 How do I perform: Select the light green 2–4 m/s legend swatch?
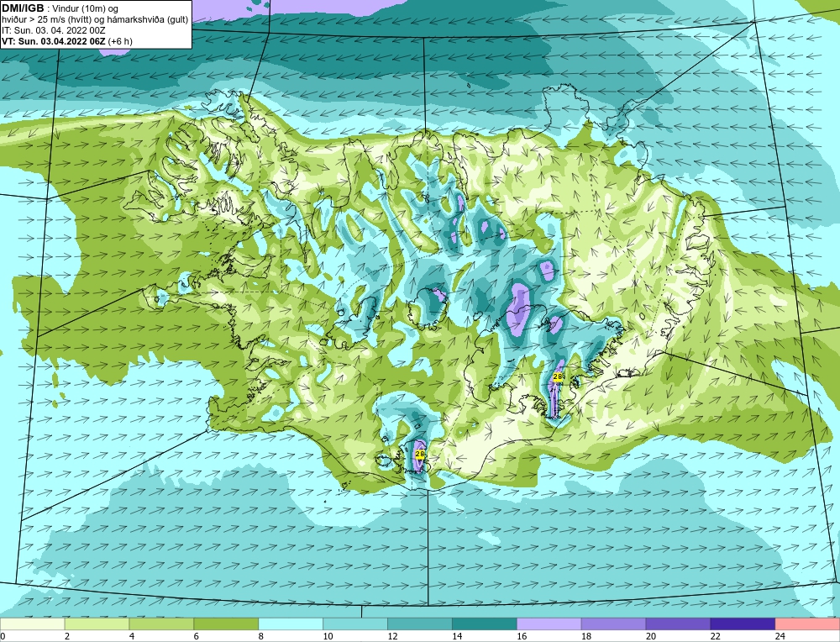click(x=97, y=624)
